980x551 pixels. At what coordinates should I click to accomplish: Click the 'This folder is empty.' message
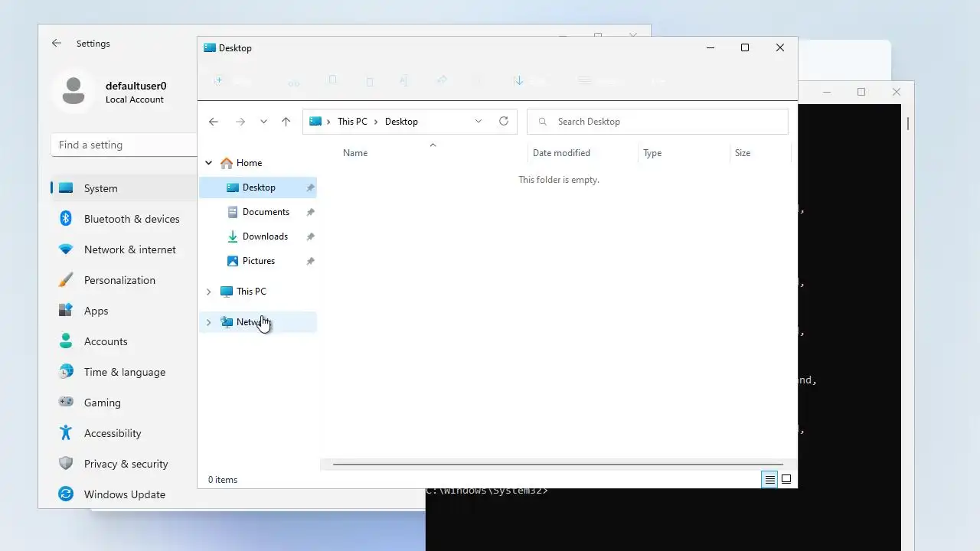click(559, 180)
